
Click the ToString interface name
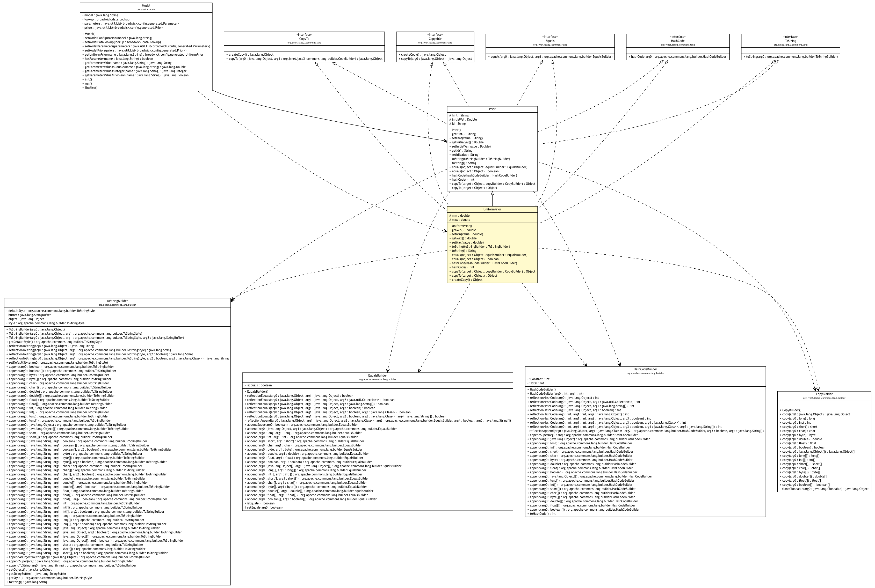point(790,41)
